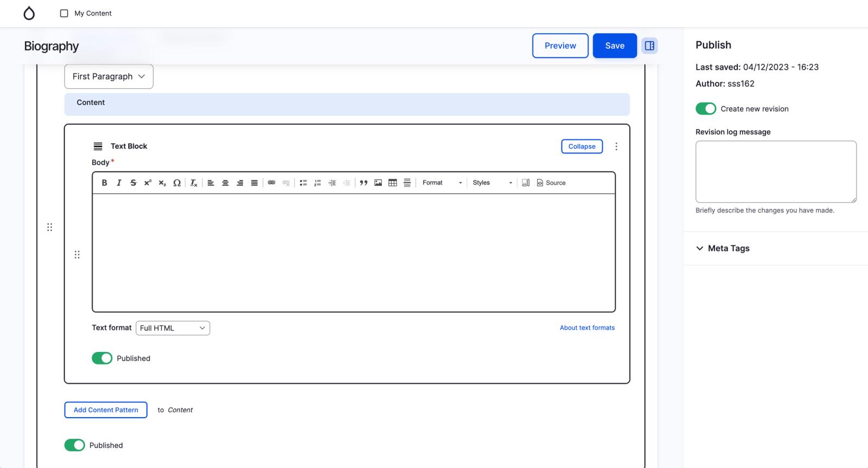
Task: Click the link insert icon
Action: (x=271, y=183)
